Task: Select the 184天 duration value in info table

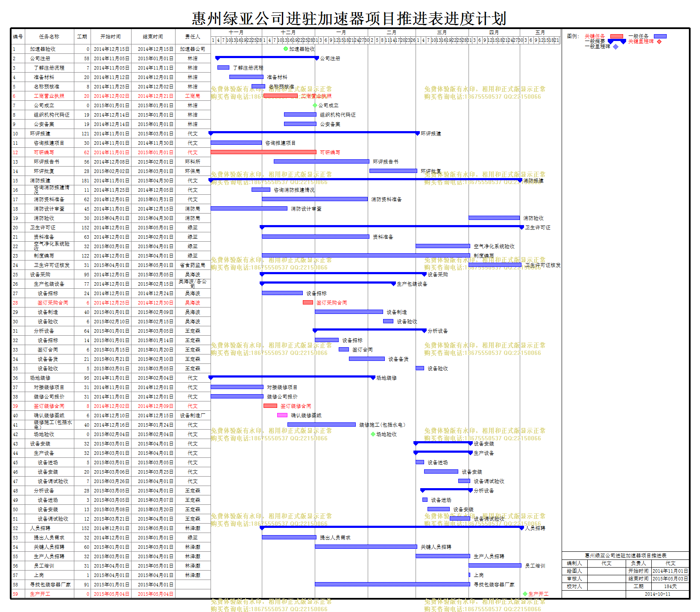Action: pyautogui.click(x=671, y=586)
